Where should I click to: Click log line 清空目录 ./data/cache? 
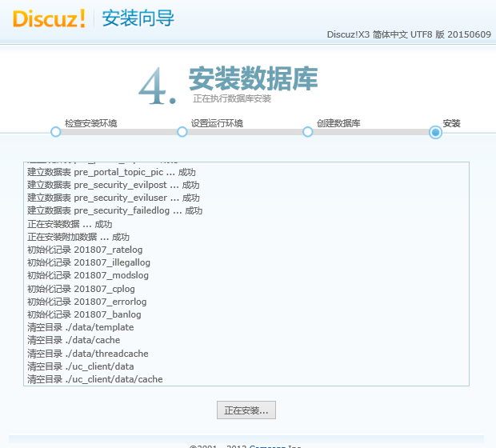click(74, 340)
